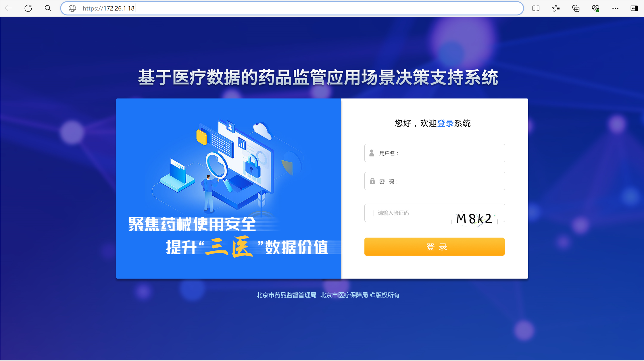
Task: Click the 北京市药品监督管理局 footer text
Action: click(x=286, y=295)
